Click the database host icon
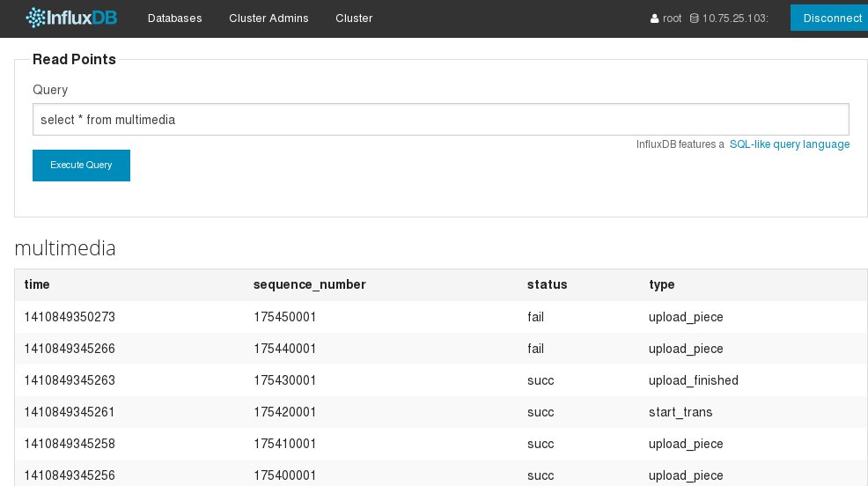This screenshot has height=486, width=868. click(x=694, y=18)
